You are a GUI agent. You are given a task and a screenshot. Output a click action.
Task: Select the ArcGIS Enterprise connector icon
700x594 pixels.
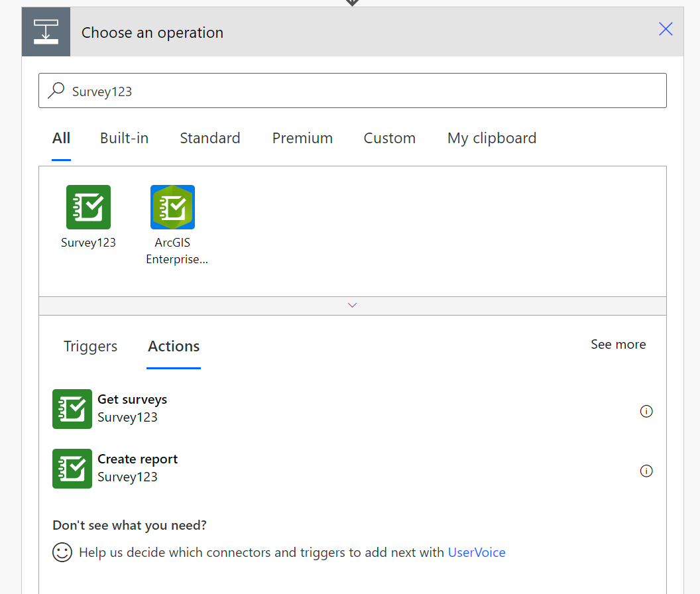click(x=172, y=207)
